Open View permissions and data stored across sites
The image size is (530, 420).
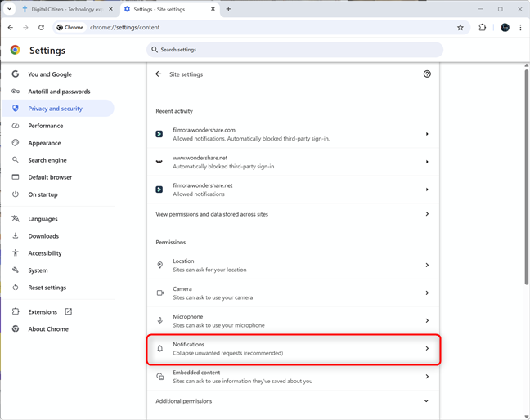(294, 214)
